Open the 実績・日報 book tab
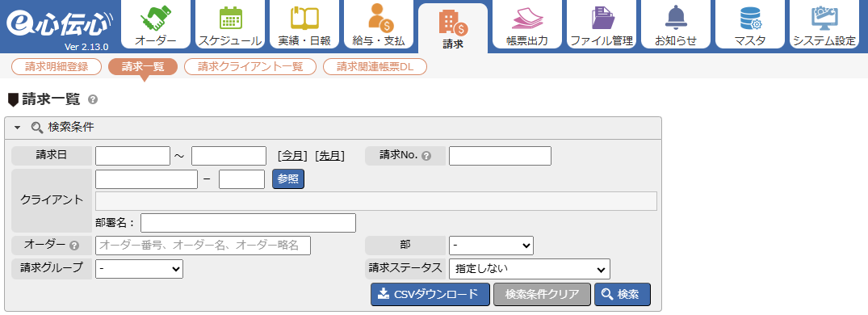Image resolution: width=868 pixels, height=315 pixels. pos(304,25)
